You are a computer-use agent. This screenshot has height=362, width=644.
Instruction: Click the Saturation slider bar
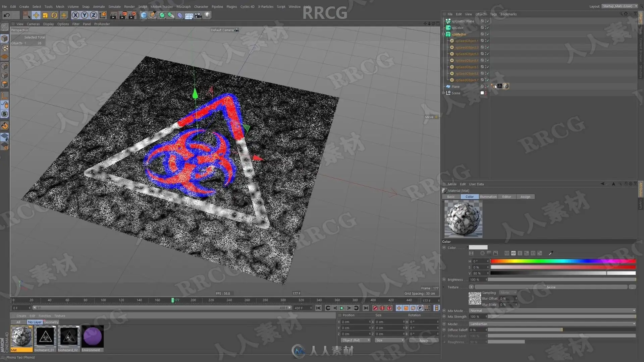(x=563, y=267)
